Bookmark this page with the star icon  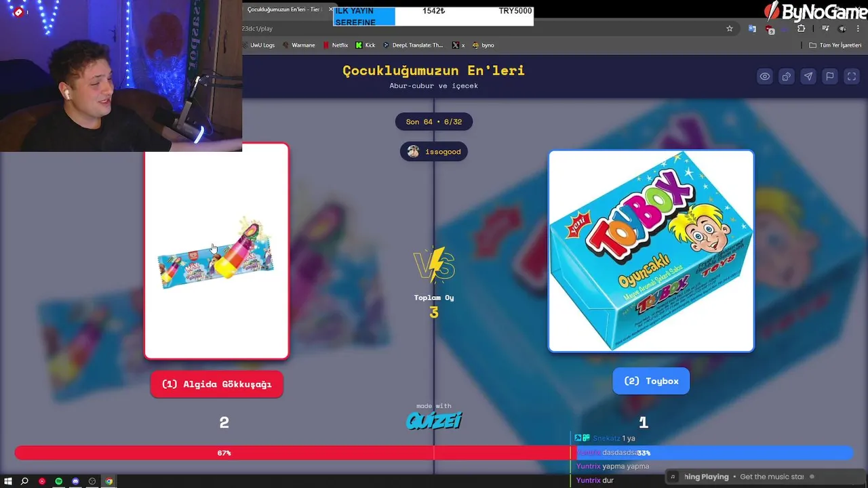[x=730, y=28]
